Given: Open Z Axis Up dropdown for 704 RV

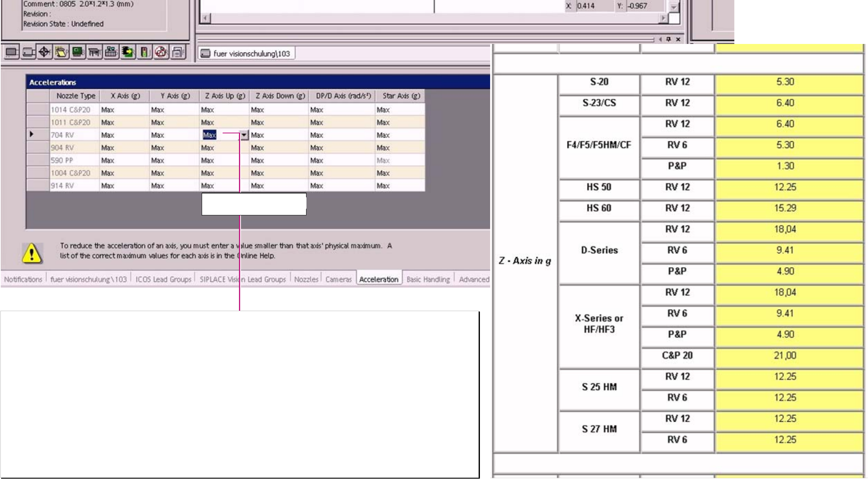Looking at the screenshot, I should click(x=244, y=135).
